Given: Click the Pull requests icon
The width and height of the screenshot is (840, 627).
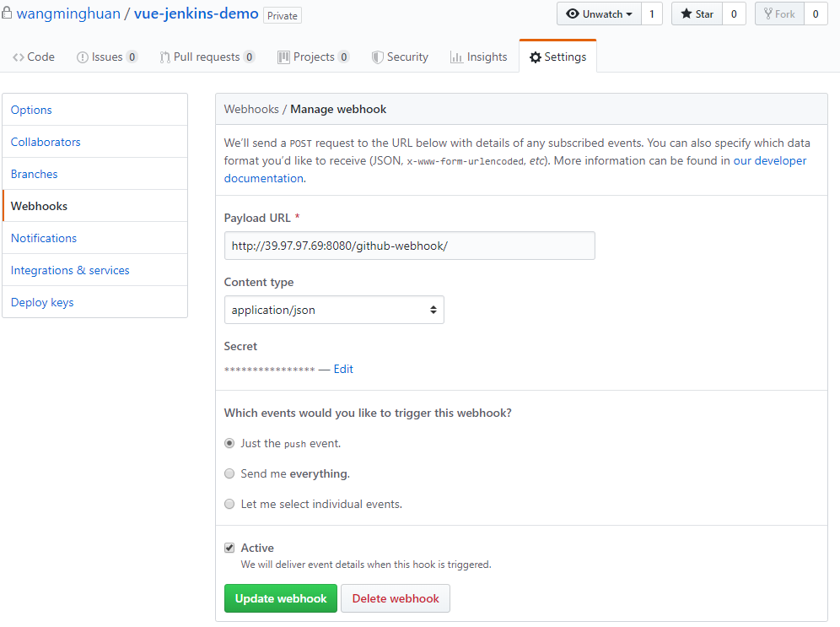Looking at the screenshot, I should coord(165,57).
